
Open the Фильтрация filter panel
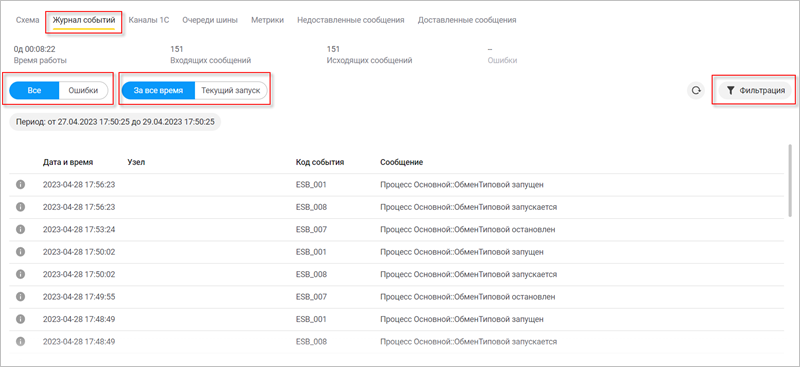[755, 90]
